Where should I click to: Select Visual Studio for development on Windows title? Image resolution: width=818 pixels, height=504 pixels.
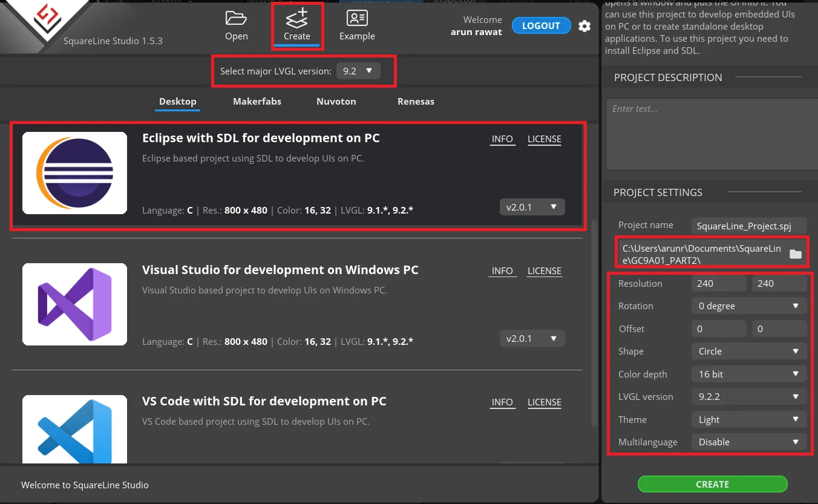(x=280, y=270)
